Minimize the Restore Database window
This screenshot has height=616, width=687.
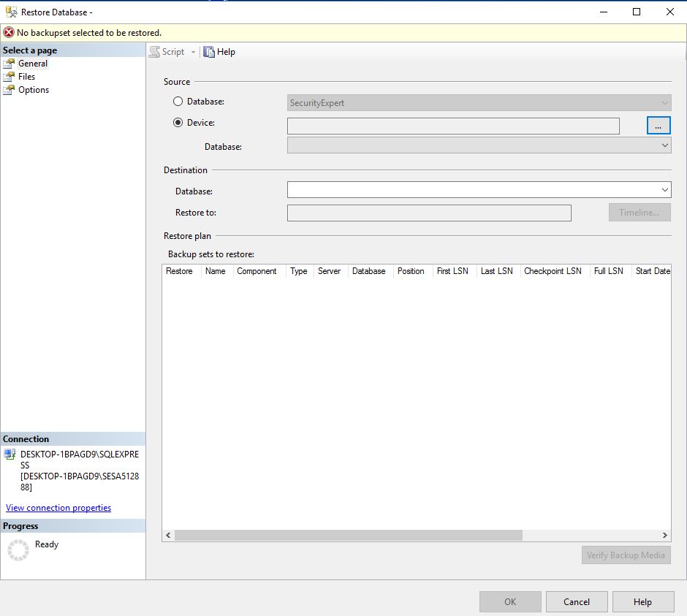click(604, 12)
